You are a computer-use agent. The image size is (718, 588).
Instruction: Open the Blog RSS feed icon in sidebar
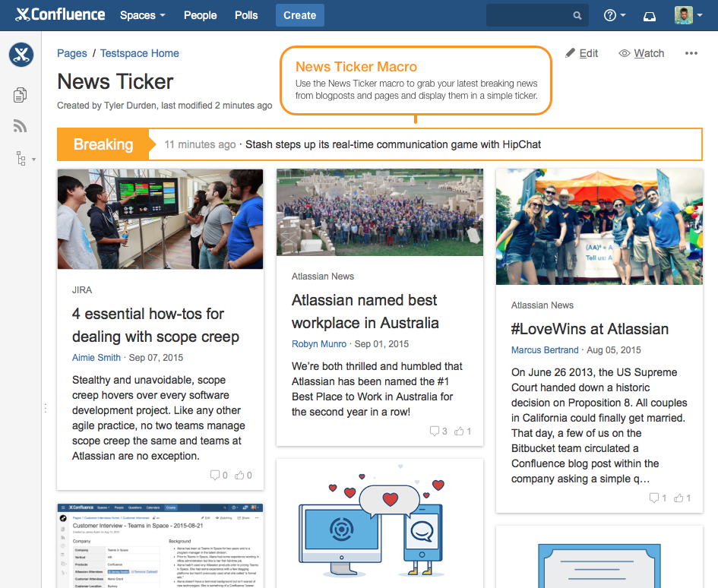21,126
